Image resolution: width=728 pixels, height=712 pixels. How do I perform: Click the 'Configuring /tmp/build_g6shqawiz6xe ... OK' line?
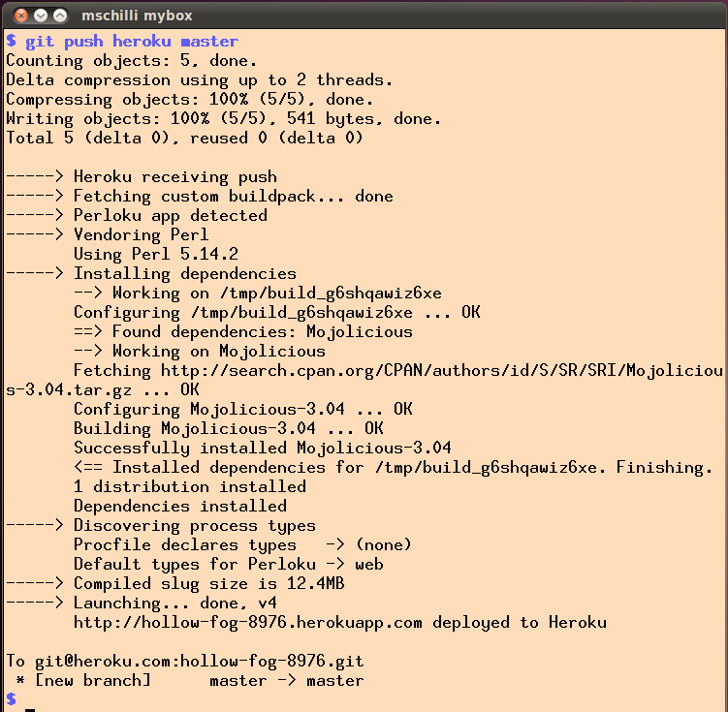(277, 312)
